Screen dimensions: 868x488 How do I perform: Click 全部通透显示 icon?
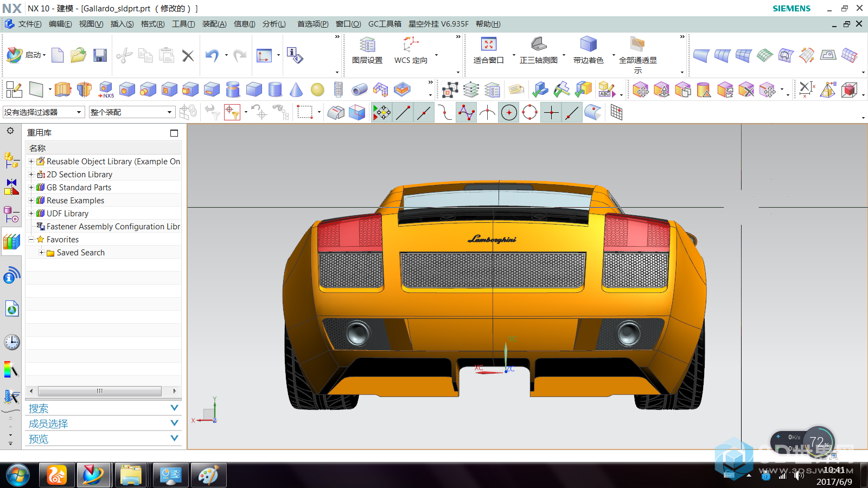tap(637, 55)
